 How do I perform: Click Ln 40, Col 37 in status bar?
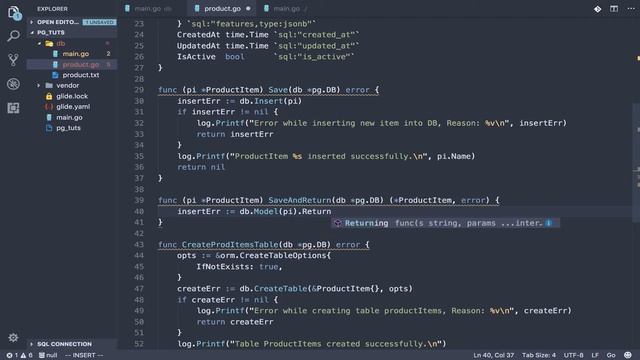tap(493, 355)
